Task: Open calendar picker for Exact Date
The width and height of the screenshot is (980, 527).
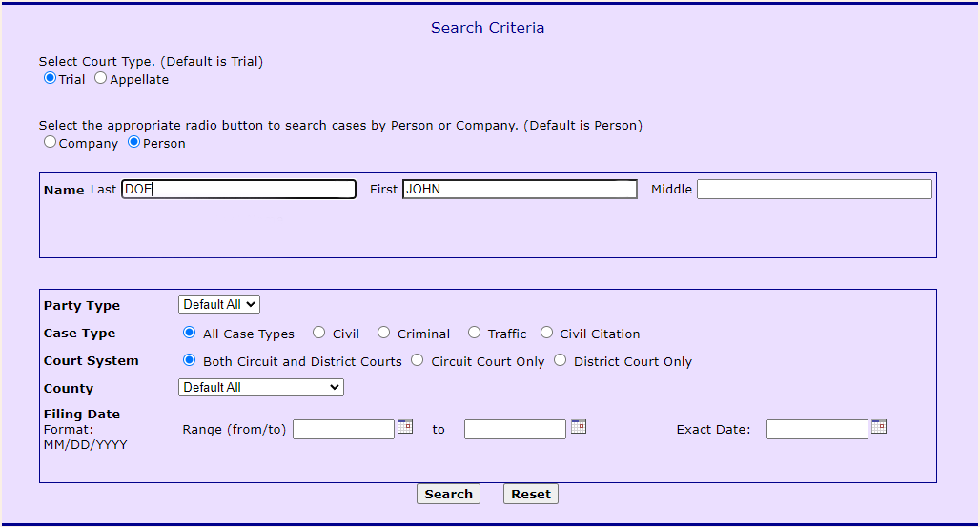Action: click(x=879, y=427)
